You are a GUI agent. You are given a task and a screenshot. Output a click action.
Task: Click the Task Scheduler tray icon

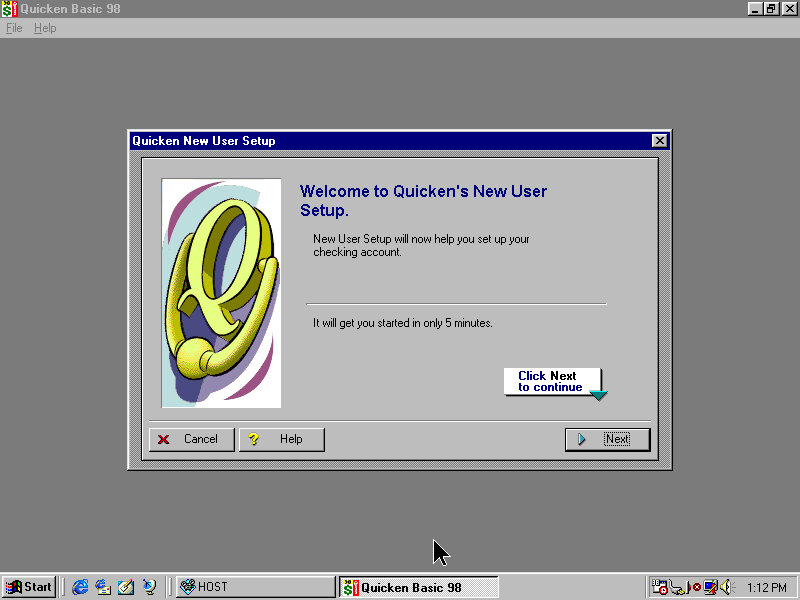coord(660,587)
